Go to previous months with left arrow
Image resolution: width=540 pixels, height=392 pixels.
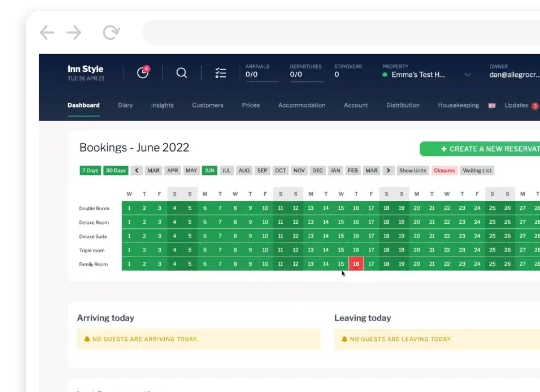[x=137, y=171]
